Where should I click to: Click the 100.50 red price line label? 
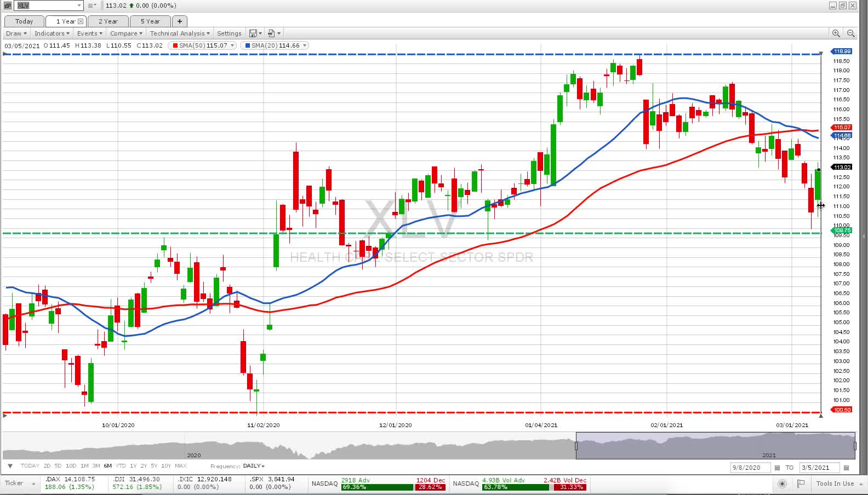842,410
